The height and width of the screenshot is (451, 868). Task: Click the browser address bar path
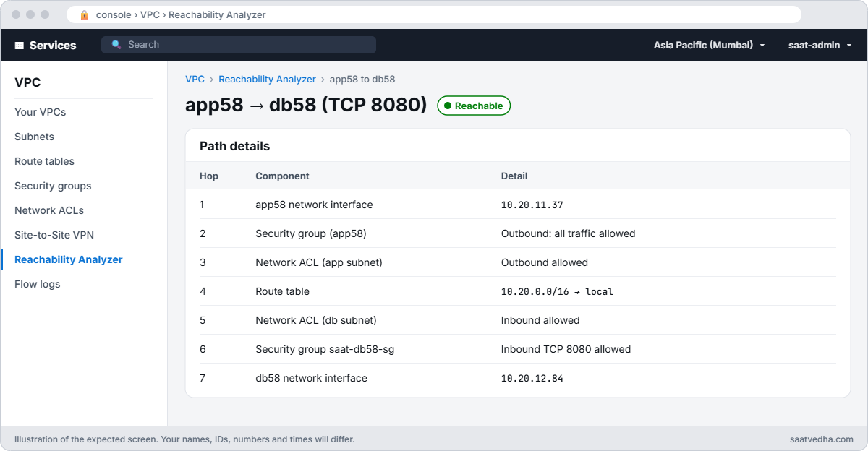[x=181, y=14]
